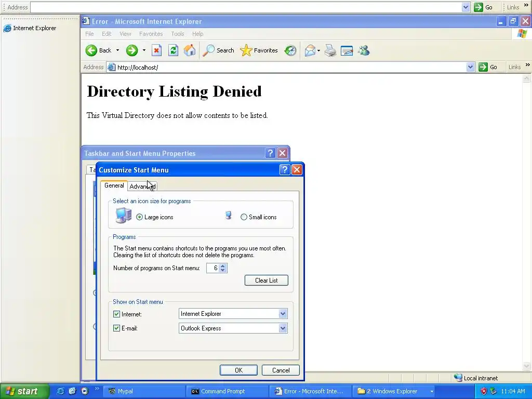Image resolution: width=532 pixels, height=399 pixels.
Task: Click Go next to http://localhost/
Action: (x=488, y=67)
